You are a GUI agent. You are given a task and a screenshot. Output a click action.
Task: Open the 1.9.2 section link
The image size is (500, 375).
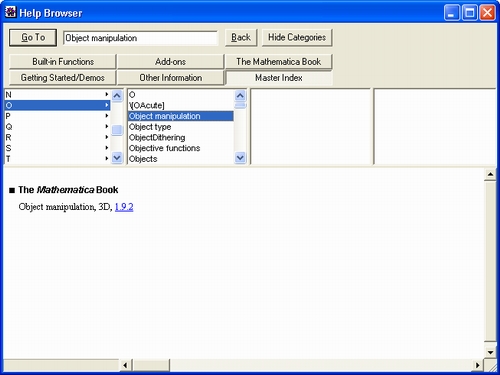(124, 207)
